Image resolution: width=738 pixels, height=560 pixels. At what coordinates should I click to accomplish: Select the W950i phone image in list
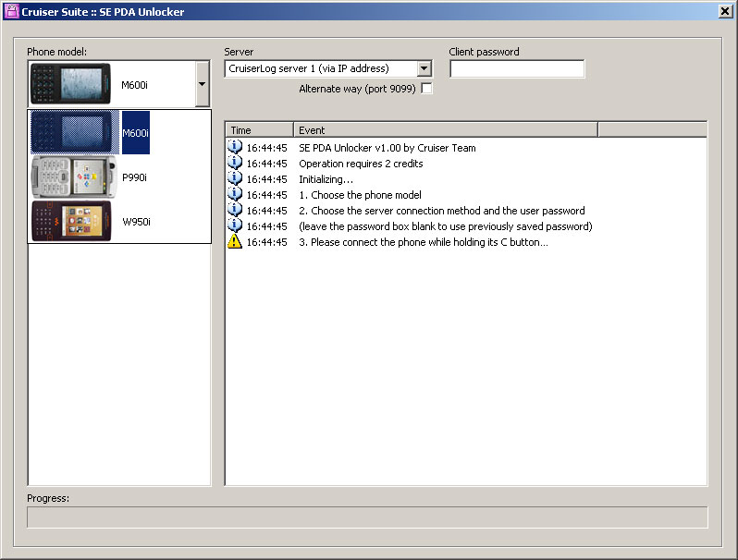click(71, 221)
